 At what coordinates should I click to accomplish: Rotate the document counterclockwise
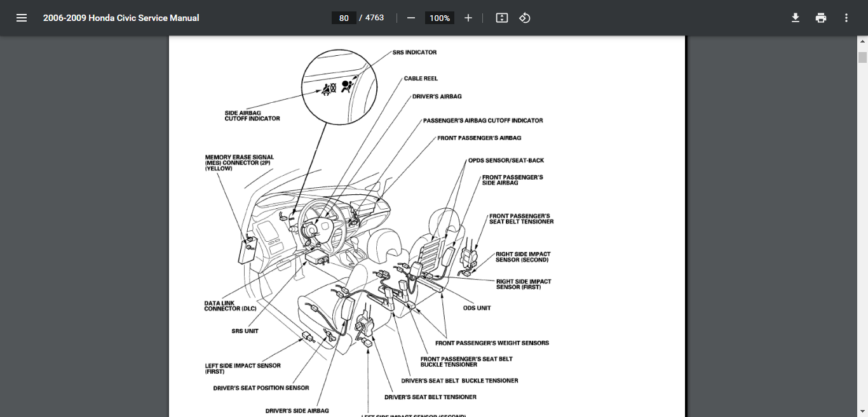525,18
